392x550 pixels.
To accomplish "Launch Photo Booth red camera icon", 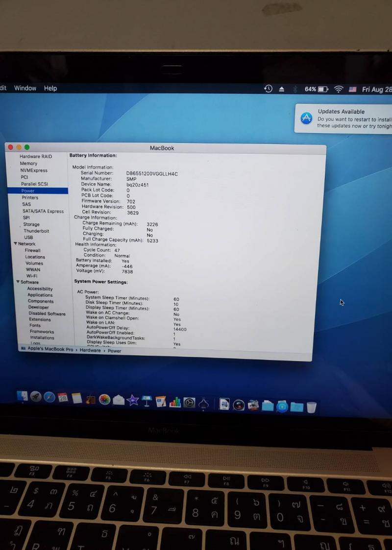I will [x=239, y=406].
